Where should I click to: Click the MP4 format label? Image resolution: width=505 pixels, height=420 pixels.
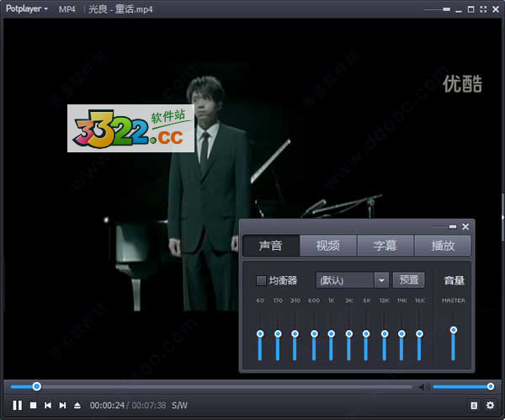(x=67, y=9)
